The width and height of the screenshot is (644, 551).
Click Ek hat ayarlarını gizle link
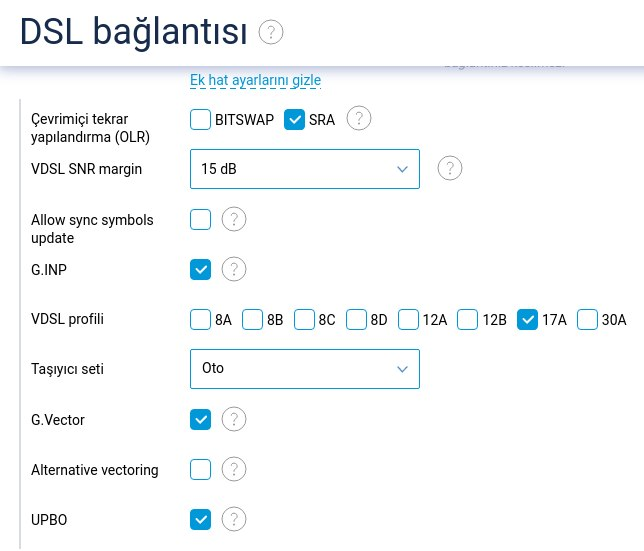click(x=255, y=80)
